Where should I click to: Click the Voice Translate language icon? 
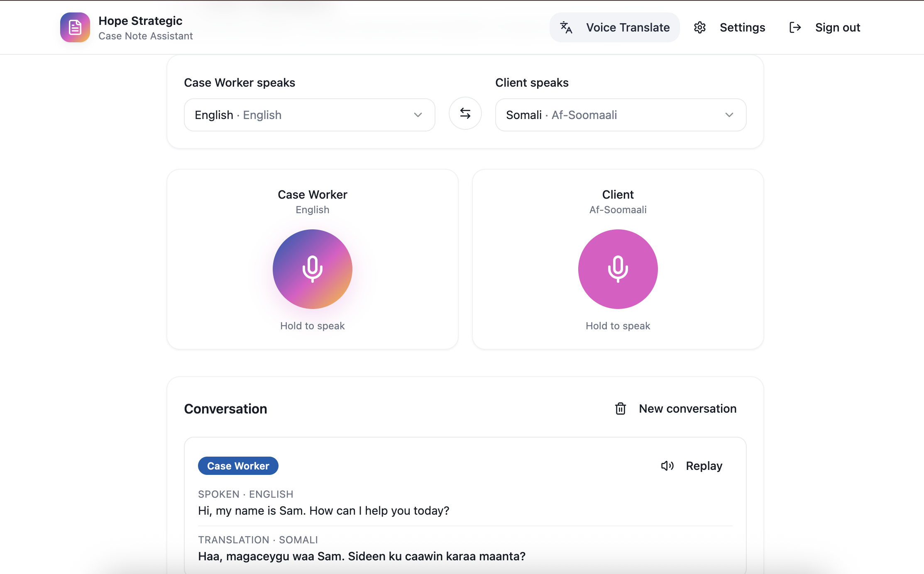[566, 27]
